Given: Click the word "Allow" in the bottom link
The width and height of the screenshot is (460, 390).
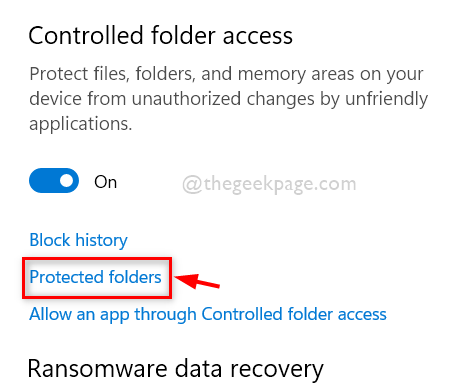Looking at the screenshot, I should (x=50, y=314).
